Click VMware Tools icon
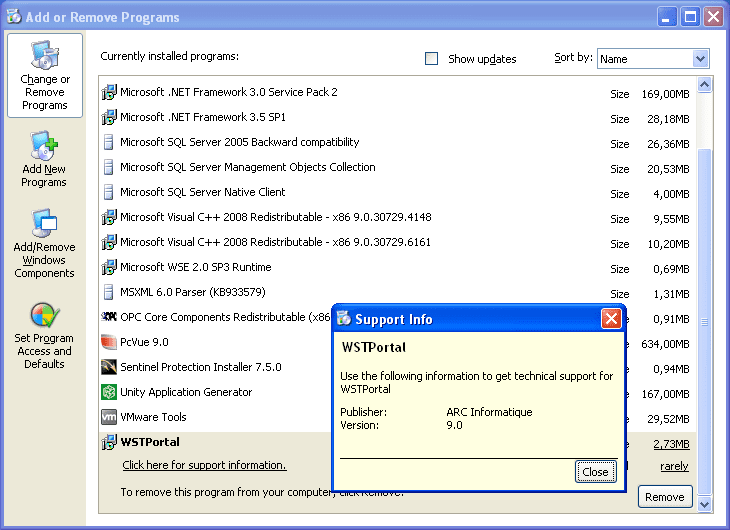 (x=109, y=417)
